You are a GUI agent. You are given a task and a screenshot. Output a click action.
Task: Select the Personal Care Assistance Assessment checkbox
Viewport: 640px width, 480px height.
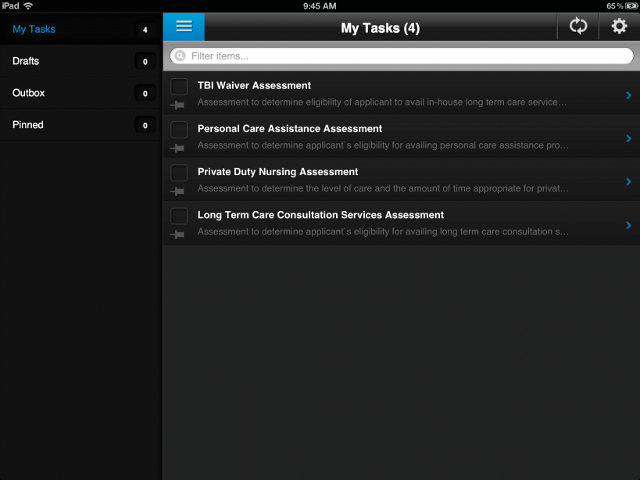[179, 129]
